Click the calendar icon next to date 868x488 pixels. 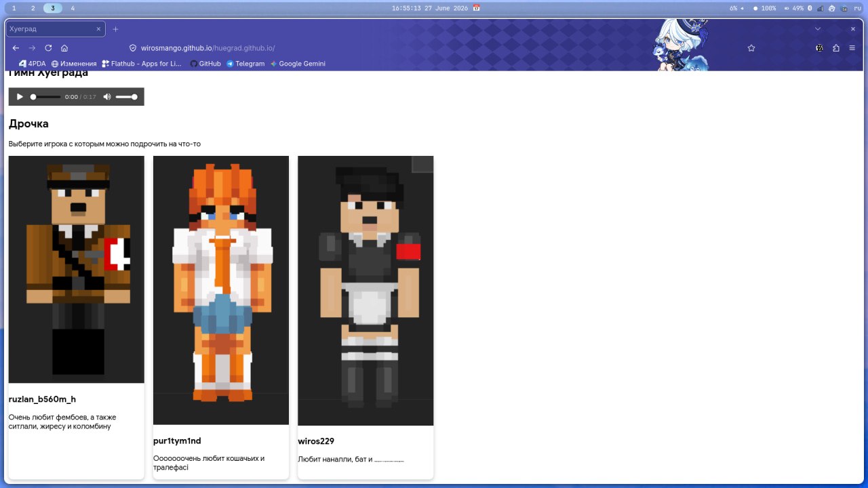coord(476,8)
